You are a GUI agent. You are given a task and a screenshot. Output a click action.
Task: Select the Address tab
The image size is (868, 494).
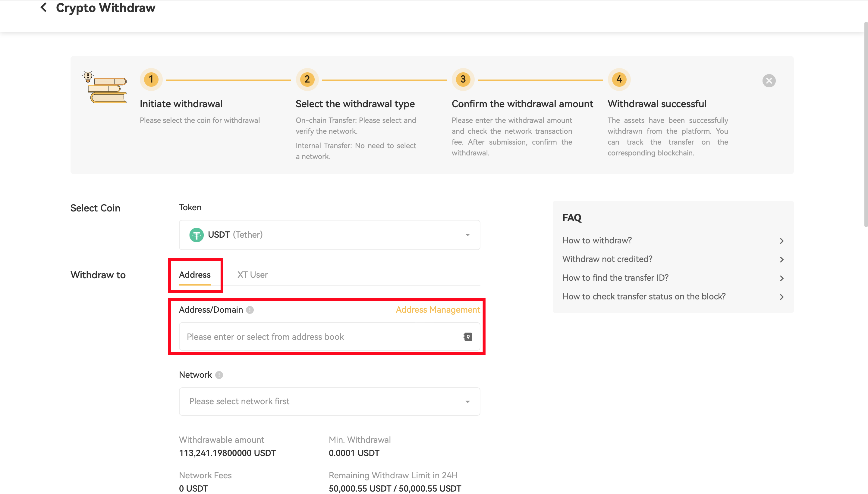194,275
